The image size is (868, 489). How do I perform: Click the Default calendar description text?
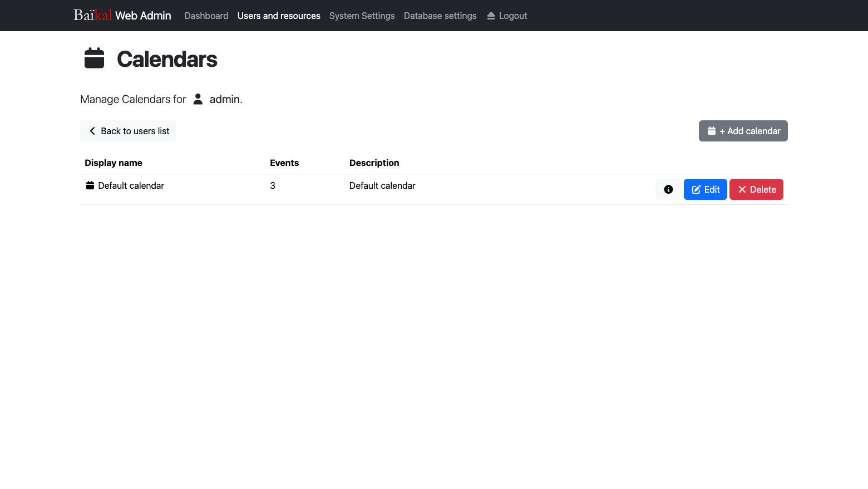382,185
